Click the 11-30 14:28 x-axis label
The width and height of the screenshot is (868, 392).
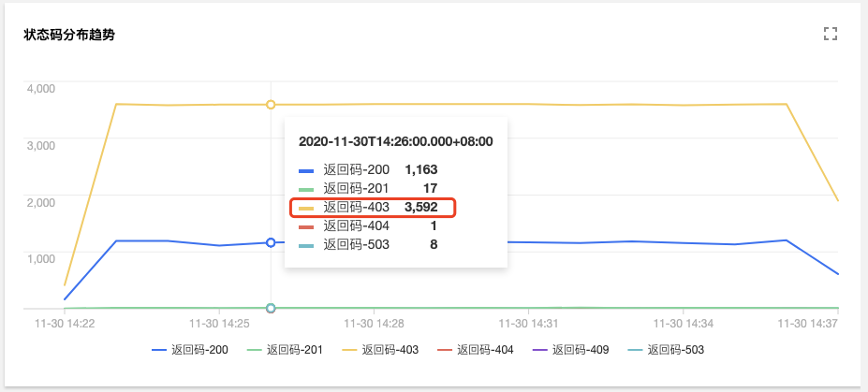pyautogui.click(x=374, y=324)
